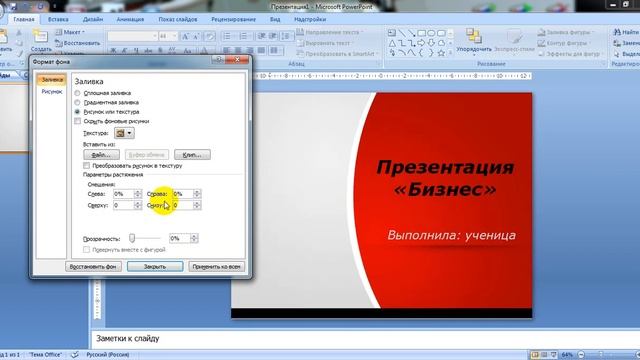Screen dimensions: 640x360
Task: Decrease font size with A-down icon
Action: tap(196, 36)
